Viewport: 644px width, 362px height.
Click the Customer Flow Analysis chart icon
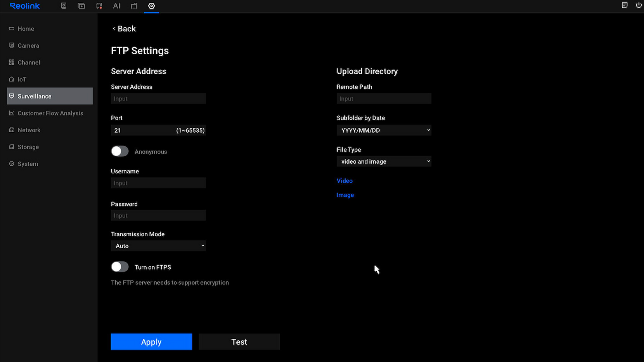12,113
